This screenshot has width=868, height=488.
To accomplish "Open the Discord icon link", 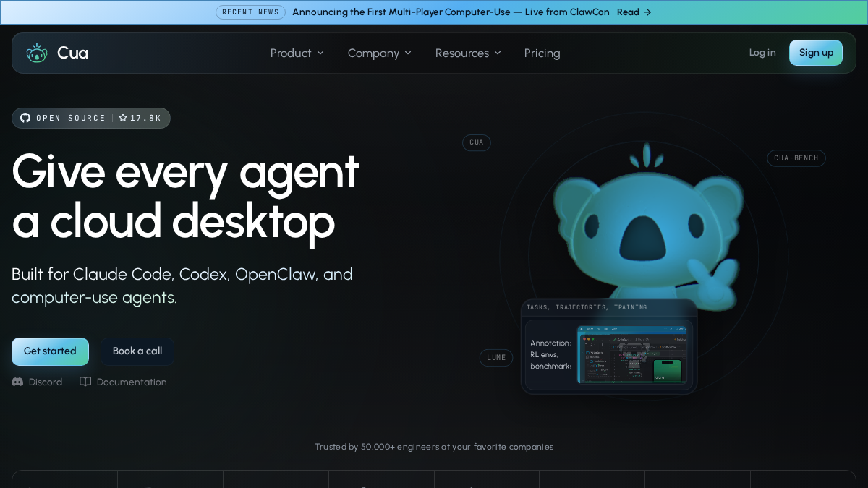I will [x=17, y=382].
